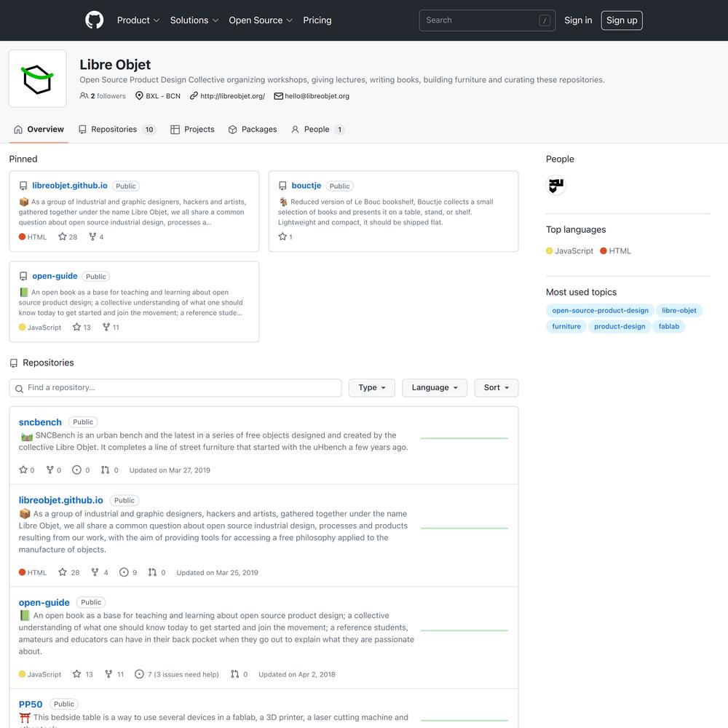Select open-source-product-design topic tag
The width and height of the screenshot is (728, 728).
[600, 311]
